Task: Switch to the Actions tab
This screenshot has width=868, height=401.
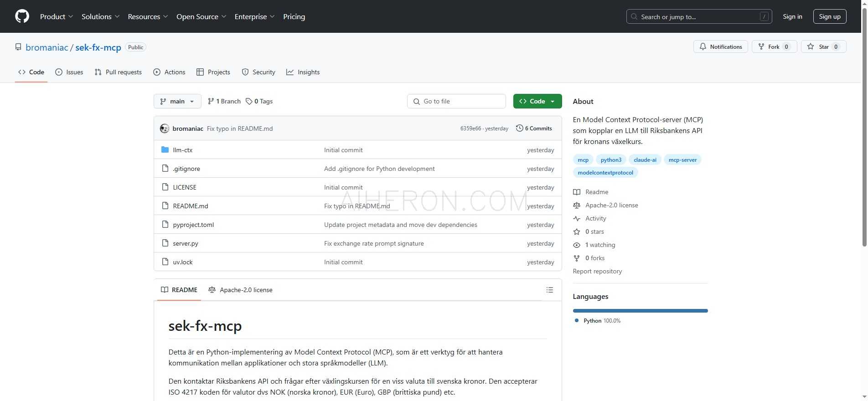Action: (x=169, y=72)
